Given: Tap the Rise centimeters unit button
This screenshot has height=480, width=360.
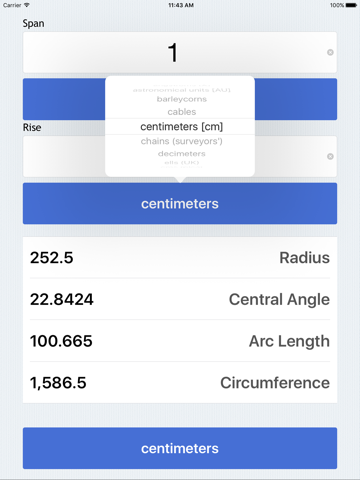Looking at the screenshot, I should click(x=180, y=203).
